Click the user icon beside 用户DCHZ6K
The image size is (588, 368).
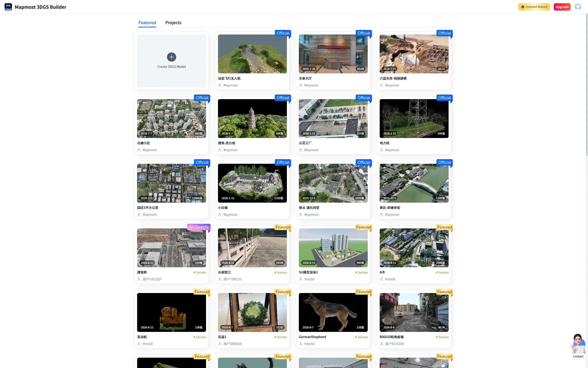(382, 344)
